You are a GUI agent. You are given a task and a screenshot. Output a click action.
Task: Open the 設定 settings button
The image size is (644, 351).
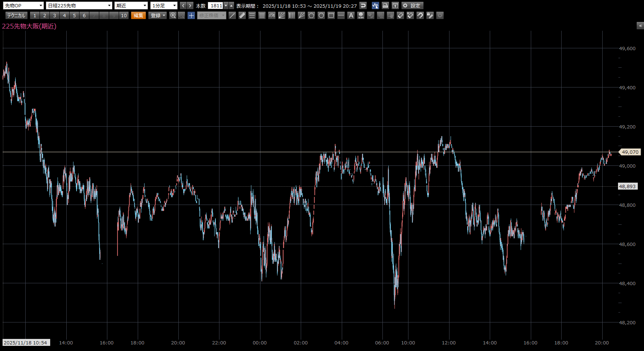[412, 5]
